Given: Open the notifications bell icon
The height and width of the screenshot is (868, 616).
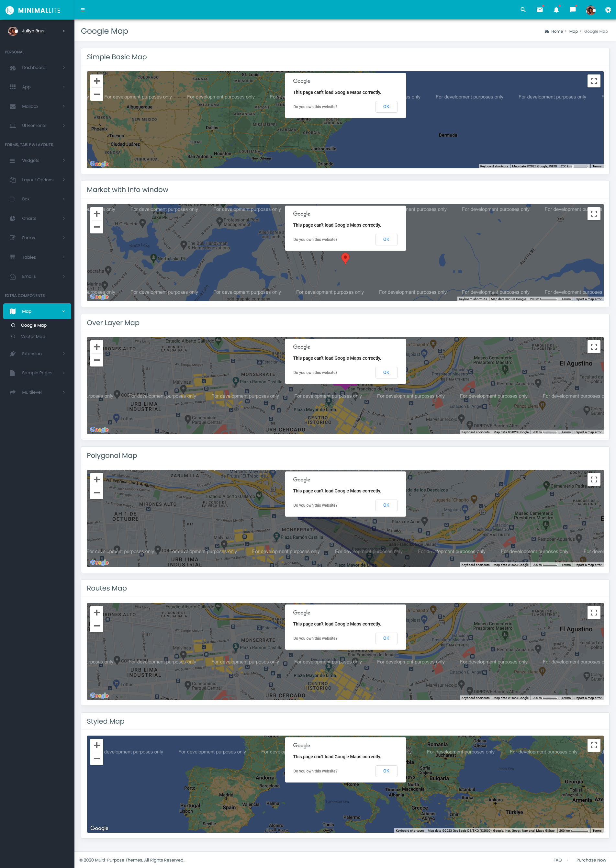Looking at the screenshot, I should [x=556, y=10].
